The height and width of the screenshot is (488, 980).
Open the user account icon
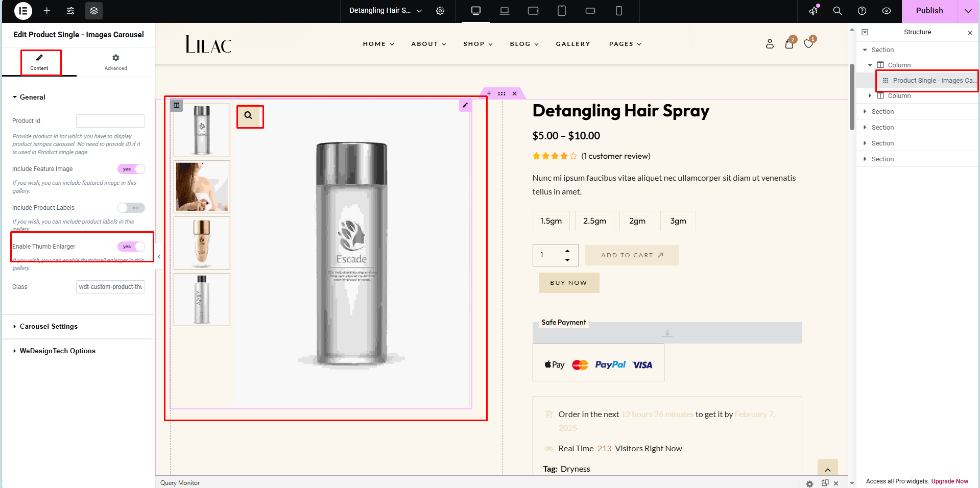(x=770, y=44)
